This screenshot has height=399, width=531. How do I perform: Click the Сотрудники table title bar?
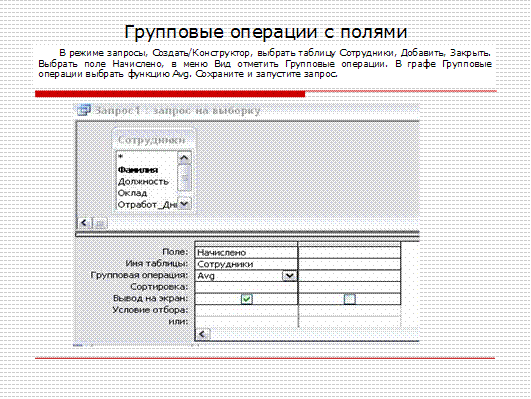coord(153,140)
